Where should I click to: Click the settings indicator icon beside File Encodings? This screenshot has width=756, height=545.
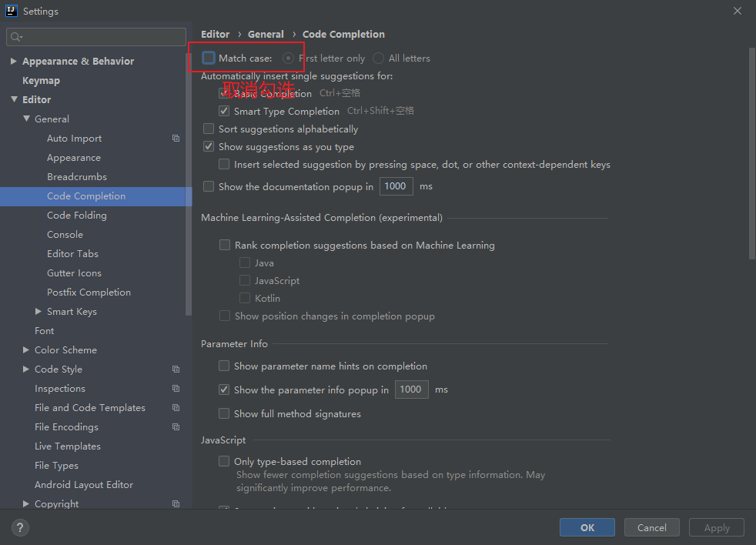(176, 426)
